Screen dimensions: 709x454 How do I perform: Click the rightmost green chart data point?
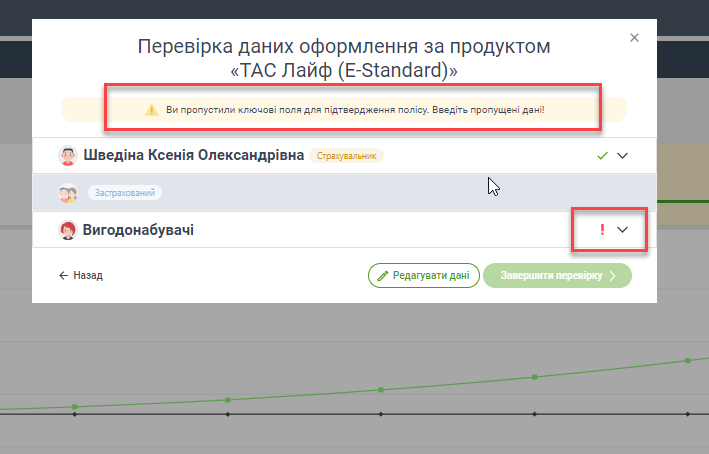(688, 360)
